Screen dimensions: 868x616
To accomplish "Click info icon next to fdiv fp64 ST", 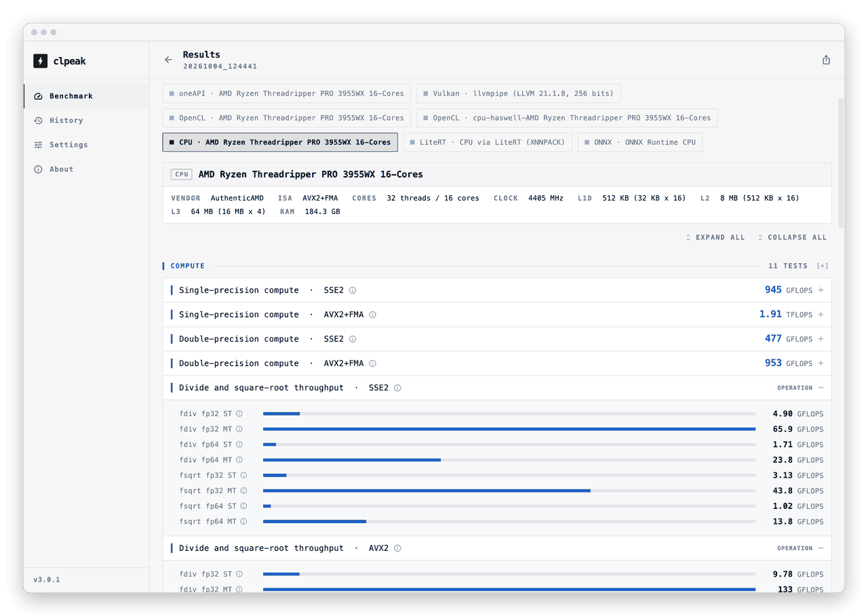I will (239, 445).
